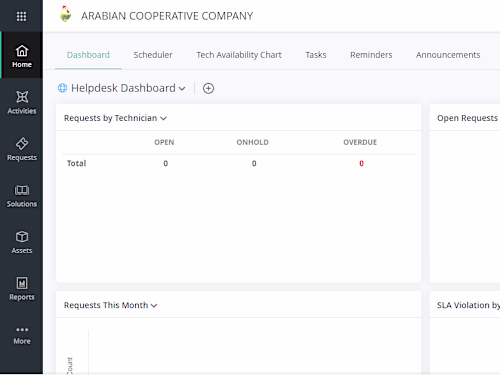Click the Arabian Cooperative Company logo
This screenshot has width=500, height=375.
point(65,14)
